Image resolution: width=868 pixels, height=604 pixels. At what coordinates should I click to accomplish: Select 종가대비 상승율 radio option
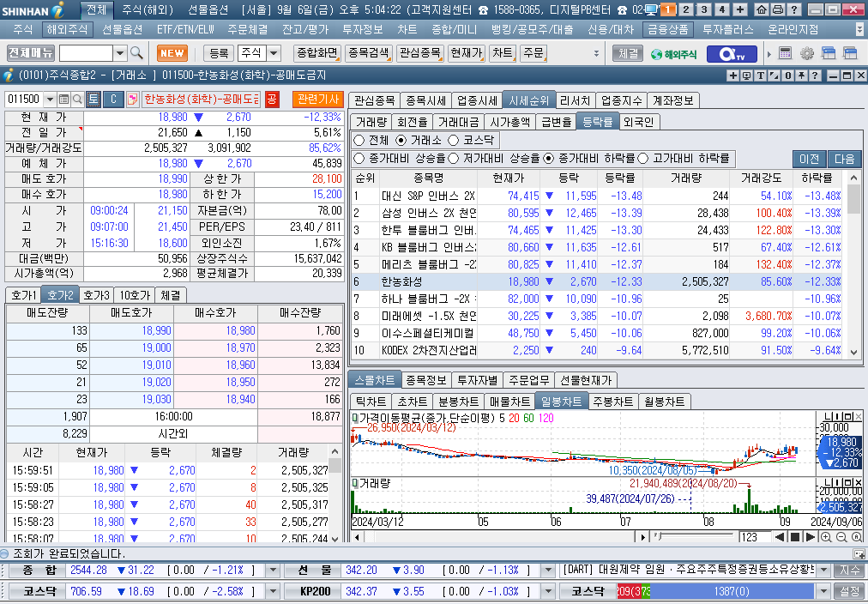[x=359, y=159]
